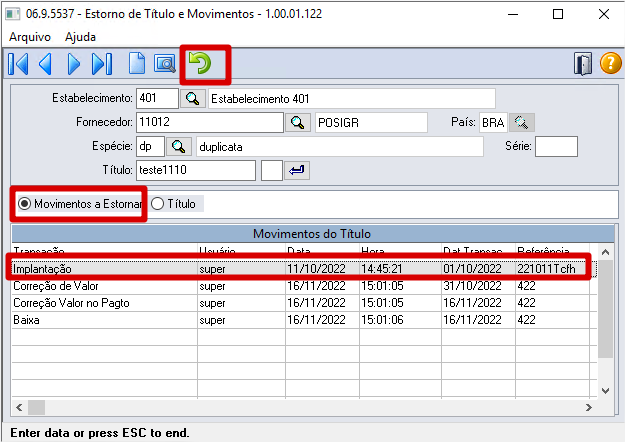This screenshot has width=625, height=442.
Task: Click the 31/10/2022 transaction date cell
Action: pos(478,286)
